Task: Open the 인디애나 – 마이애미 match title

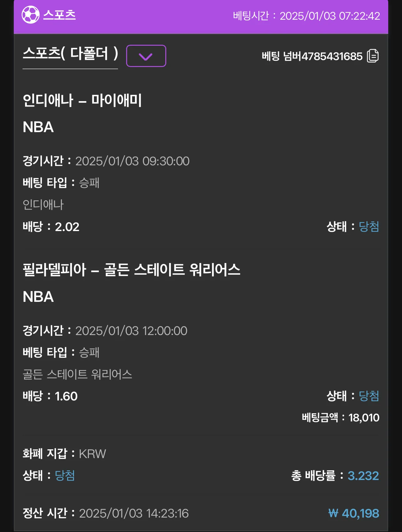Action: (x=82, y=101)
